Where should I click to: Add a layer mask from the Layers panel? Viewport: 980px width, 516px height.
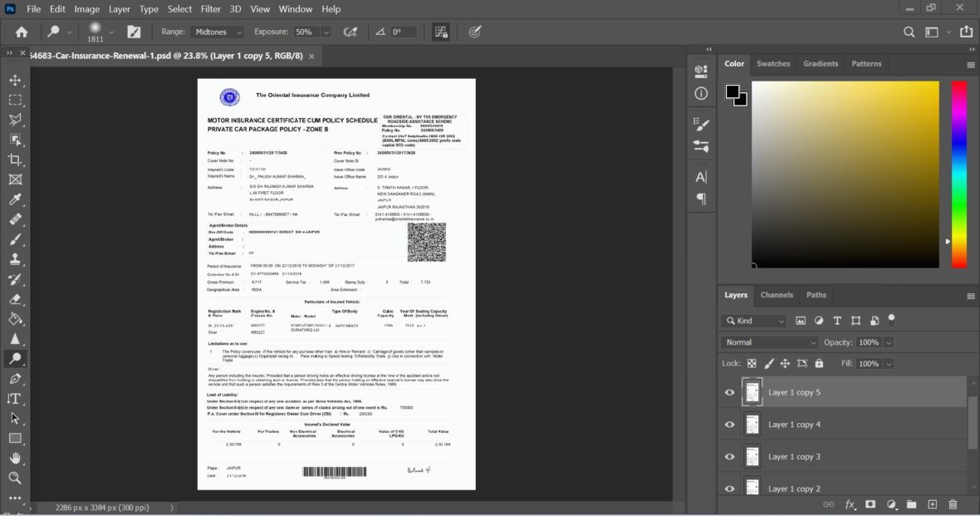click(x=870, y=504)
